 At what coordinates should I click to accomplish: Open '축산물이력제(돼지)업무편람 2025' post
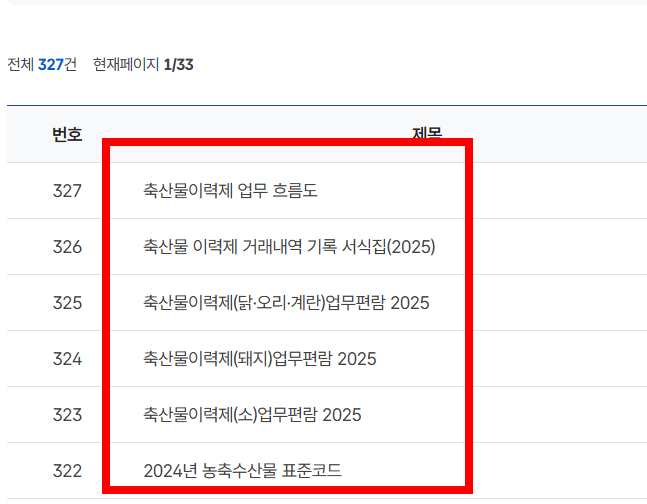(260, 359)
